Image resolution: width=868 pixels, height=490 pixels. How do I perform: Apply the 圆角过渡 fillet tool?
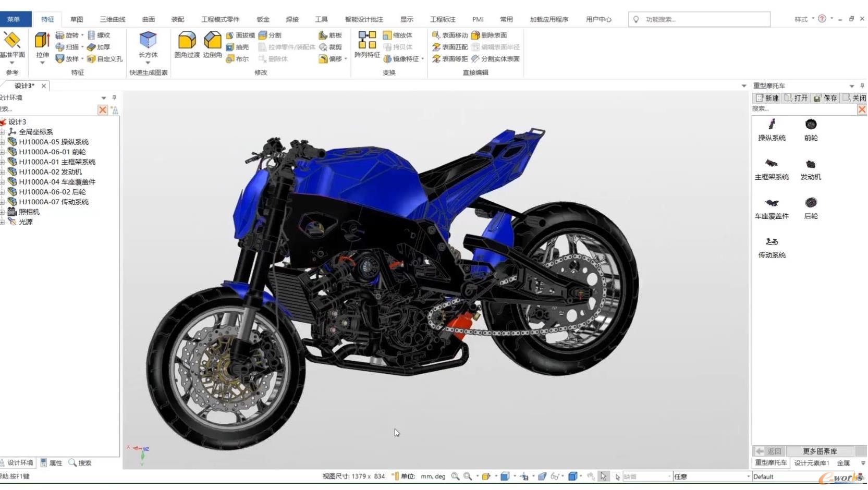coord(187,44)
